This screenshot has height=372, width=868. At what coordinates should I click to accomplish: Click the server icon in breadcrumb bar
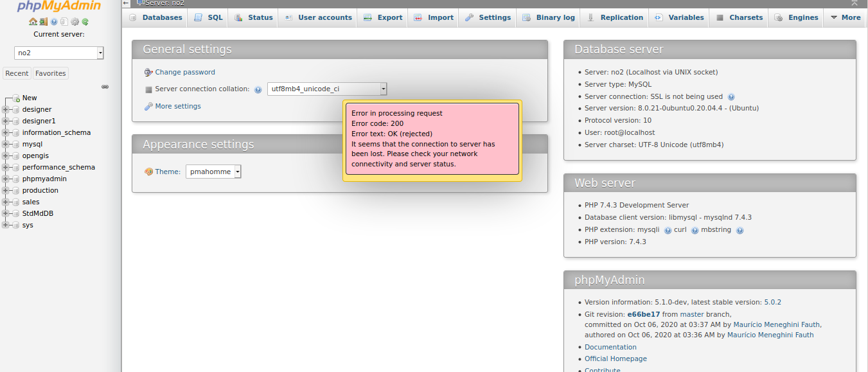coord(140,3)
